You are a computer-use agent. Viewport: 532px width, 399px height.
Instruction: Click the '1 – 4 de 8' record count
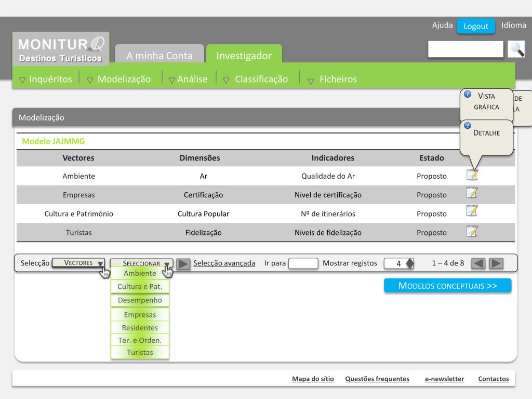448,263
